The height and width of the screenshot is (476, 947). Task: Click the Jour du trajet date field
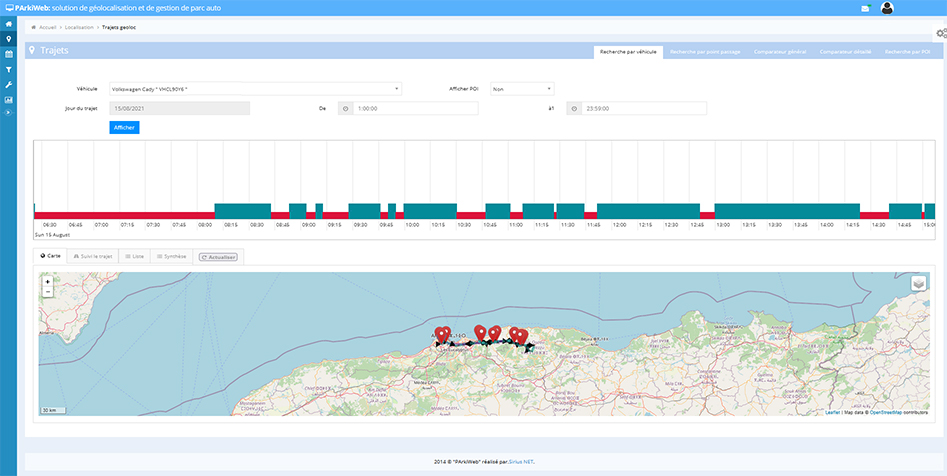(x=179, y=108)
